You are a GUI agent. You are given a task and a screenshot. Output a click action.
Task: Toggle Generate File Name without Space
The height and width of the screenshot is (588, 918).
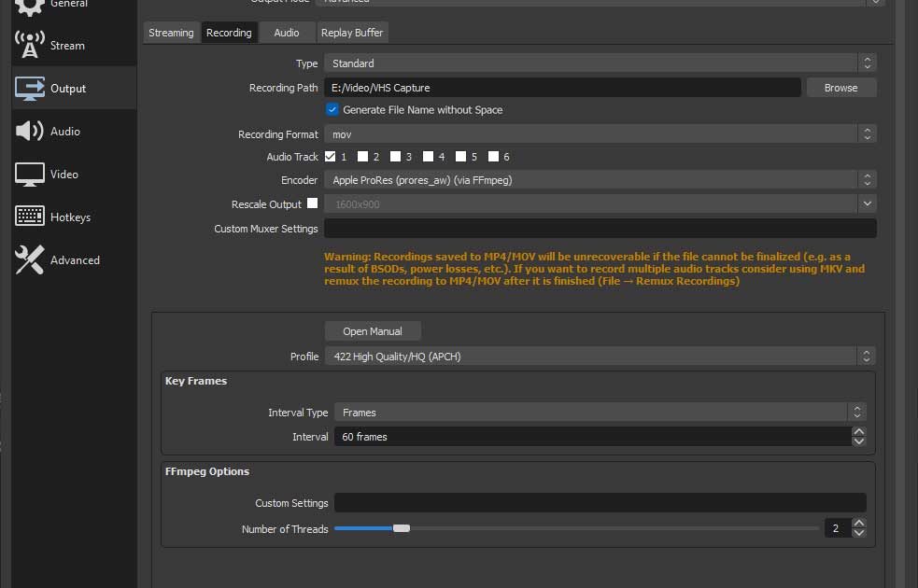332,110
